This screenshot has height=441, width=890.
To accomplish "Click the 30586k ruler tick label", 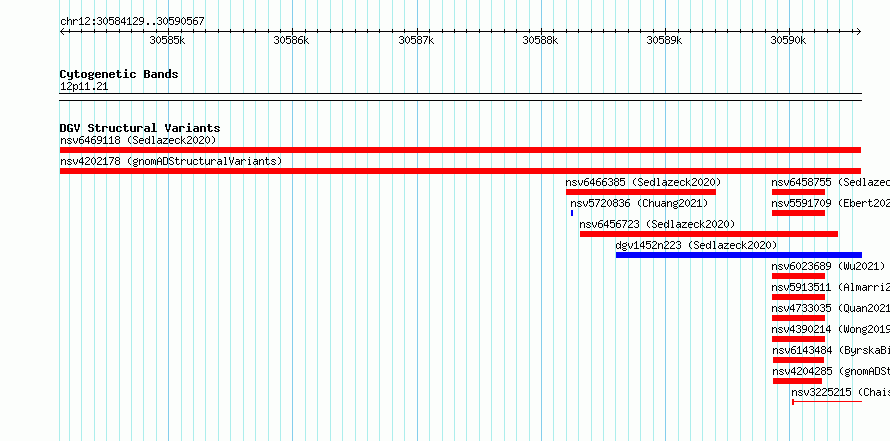I will [x=291, y=40].
